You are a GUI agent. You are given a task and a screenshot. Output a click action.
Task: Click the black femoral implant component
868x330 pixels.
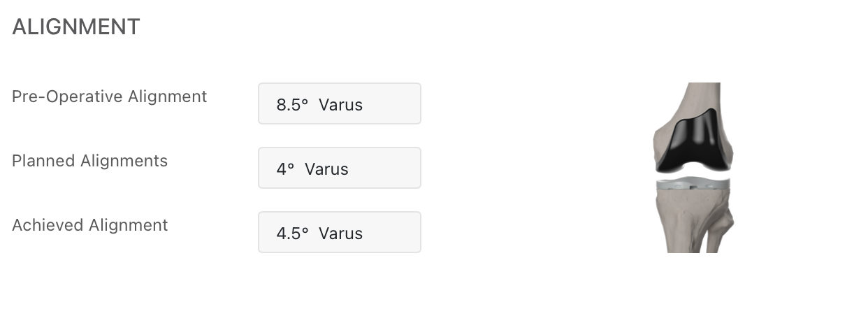(x=692, y=141)
